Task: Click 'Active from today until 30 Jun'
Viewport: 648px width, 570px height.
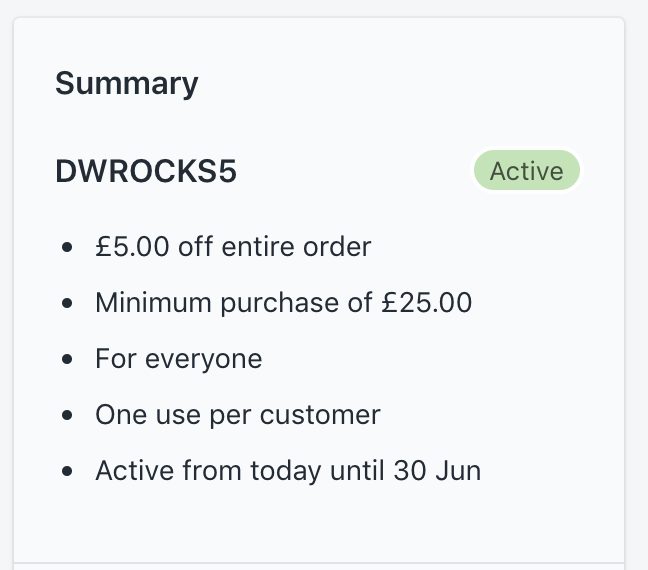Action: click(x=288, y=470)
